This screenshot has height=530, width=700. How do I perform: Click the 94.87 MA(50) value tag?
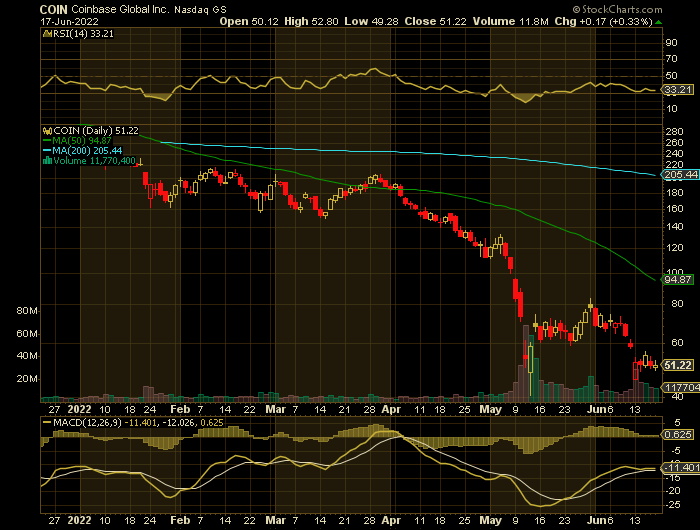click(x=679, y=280)
